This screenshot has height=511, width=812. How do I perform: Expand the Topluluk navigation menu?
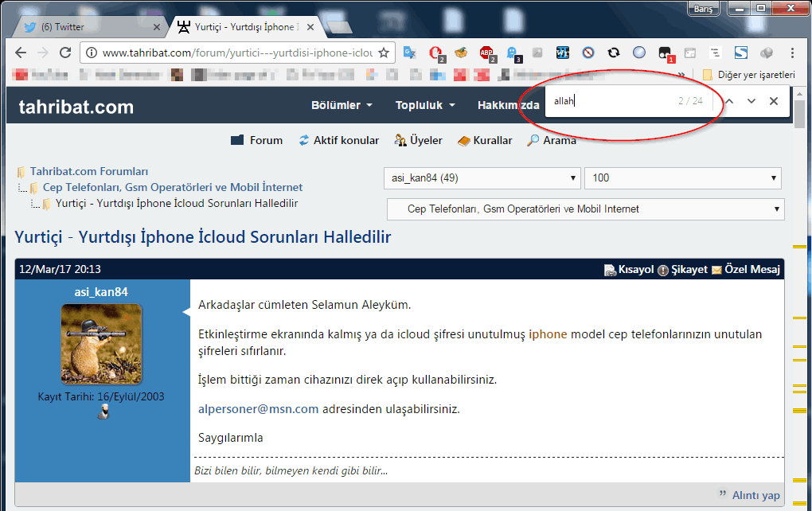425,105
